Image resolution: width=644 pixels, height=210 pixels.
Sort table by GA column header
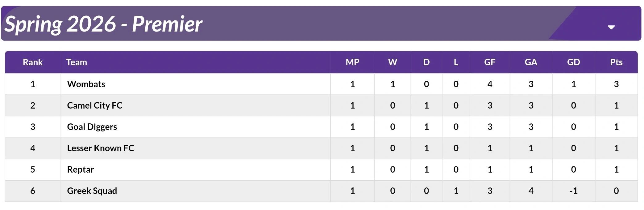click(531, 62)
